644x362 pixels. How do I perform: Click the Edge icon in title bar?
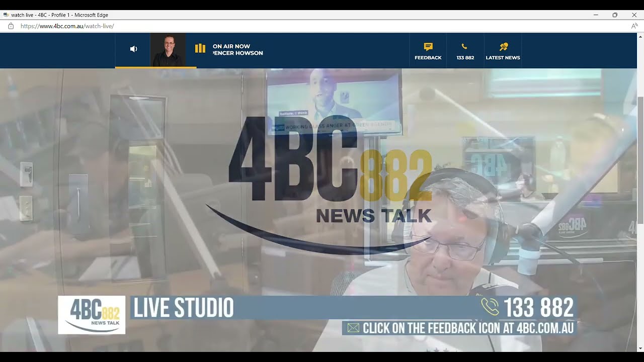click(6, 15)
